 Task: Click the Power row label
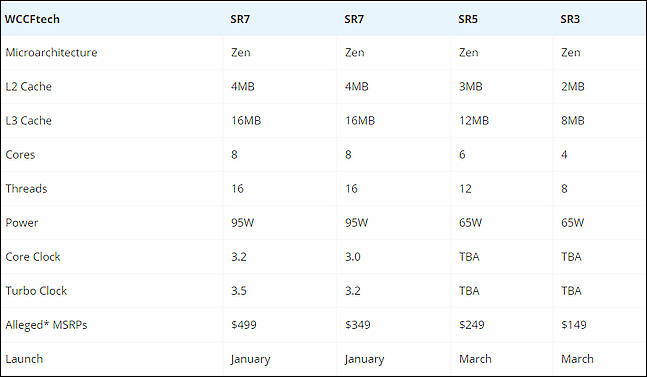(21, 223)
